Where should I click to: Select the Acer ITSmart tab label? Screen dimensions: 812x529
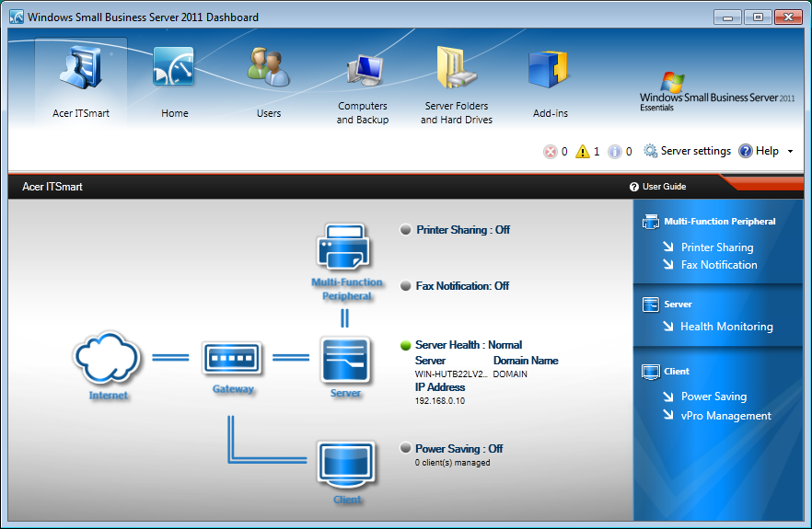[x=81, y=113]
